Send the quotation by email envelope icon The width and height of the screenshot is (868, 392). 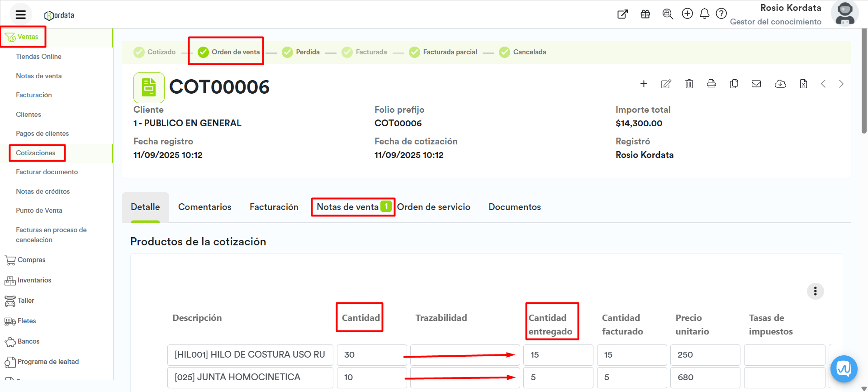pyautogui.click(x=756, y=84)
